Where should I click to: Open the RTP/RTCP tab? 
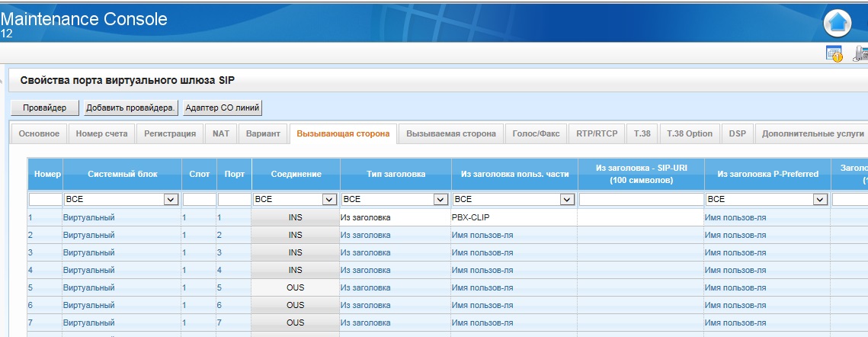597,133
